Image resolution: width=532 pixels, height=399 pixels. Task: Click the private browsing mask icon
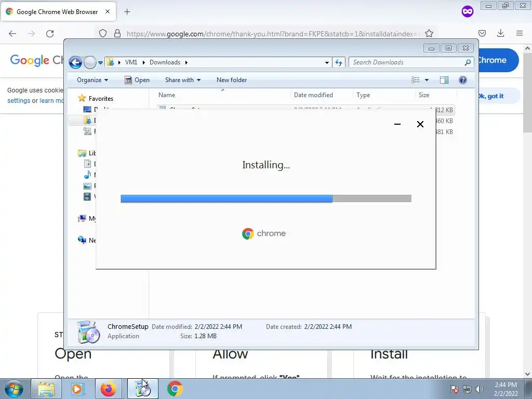(468, 12)
